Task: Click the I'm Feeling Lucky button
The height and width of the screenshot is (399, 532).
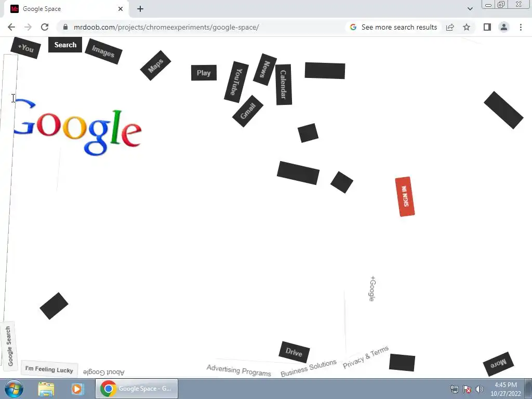Action: (49, 369)
